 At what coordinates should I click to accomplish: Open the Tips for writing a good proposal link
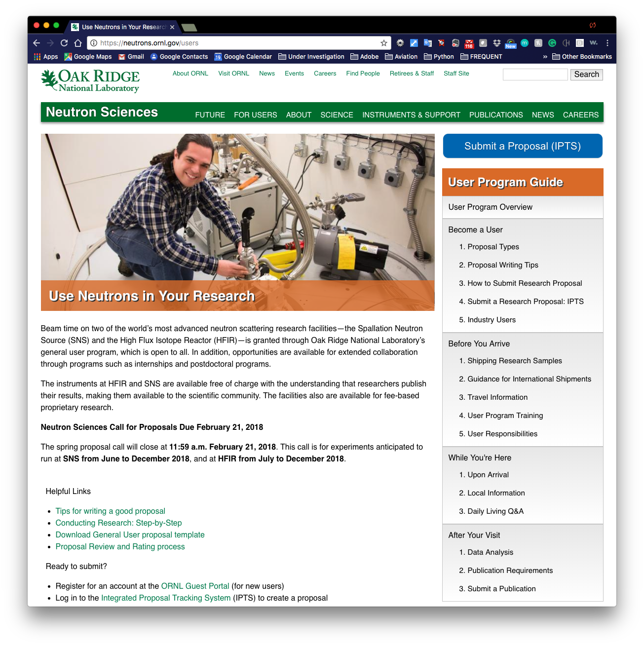[x=110, y=511]
